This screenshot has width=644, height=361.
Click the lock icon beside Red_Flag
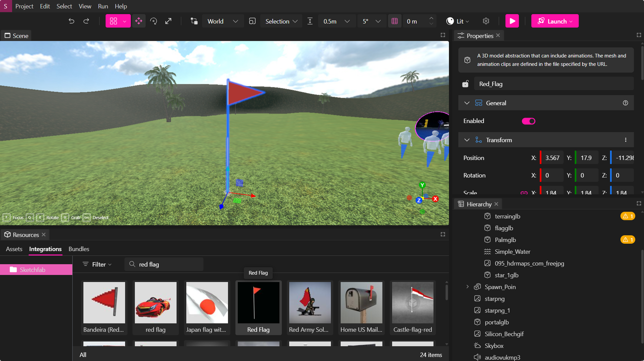coord(465,84)
